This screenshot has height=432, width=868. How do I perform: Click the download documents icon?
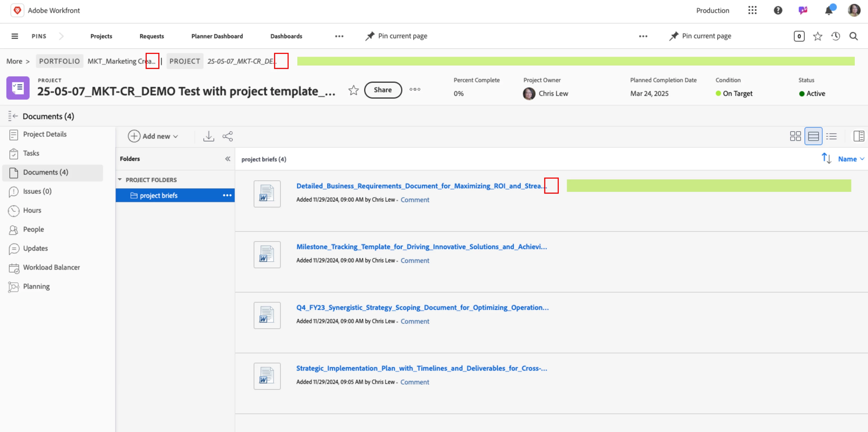pyautogui.click(x=209, y=136)
